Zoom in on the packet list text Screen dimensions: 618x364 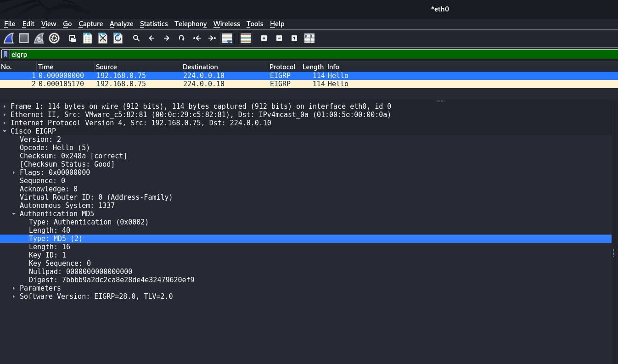(264, 38)
